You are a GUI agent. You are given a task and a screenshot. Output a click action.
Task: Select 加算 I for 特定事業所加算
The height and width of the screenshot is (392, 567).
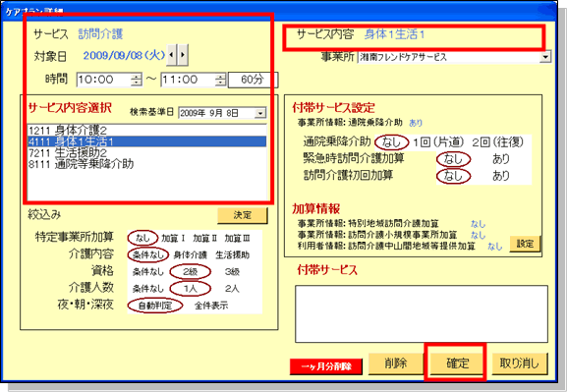point(173,238)
